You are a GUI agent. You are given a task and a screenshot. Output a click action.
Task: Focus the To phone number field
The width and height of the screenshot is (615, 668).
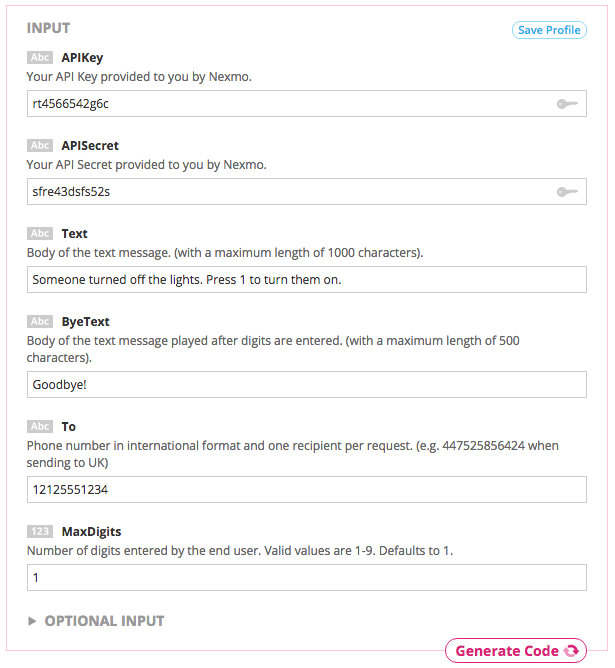tap(306, 489)
